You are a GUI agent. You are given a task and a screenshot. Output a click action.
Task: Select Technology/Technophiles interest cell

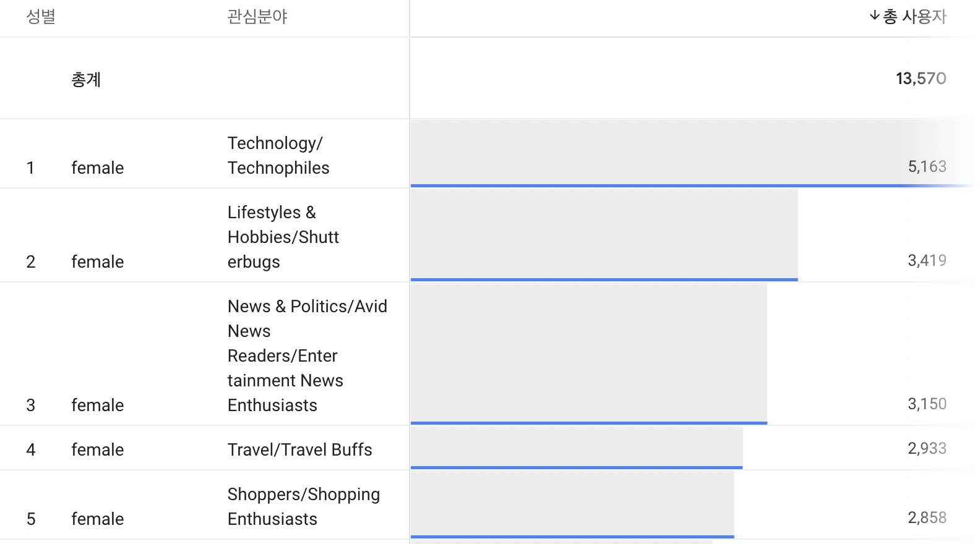(x=278, y=155)
